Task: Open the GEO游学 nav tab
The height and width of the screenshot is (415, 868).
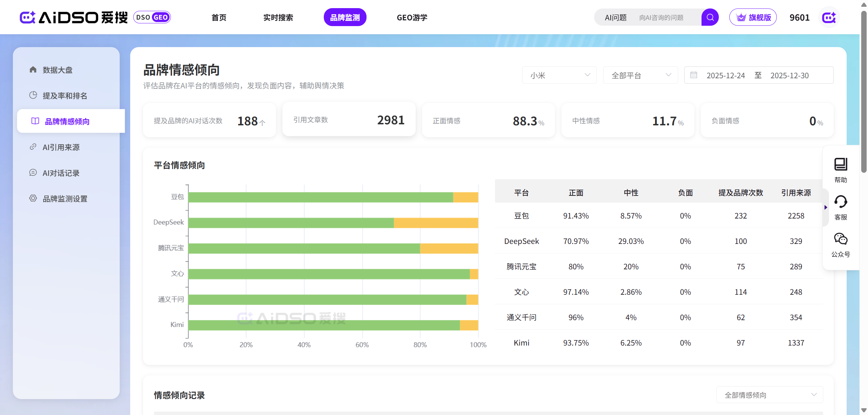Action: point(412,17)
